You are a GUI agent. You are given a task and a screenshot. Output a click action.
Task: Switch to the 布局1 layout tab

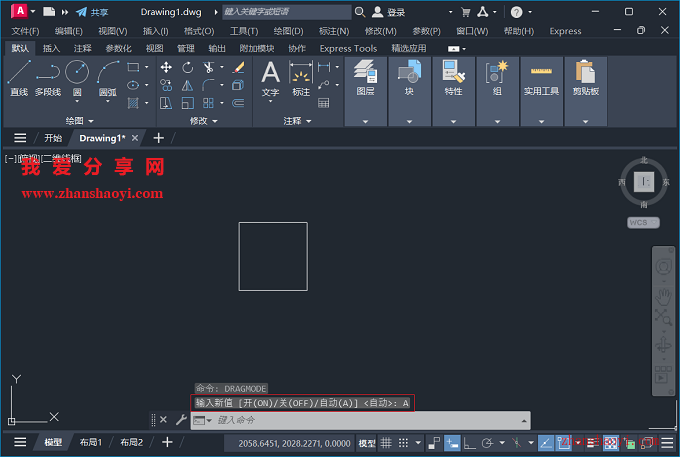[x=91, y=442]
